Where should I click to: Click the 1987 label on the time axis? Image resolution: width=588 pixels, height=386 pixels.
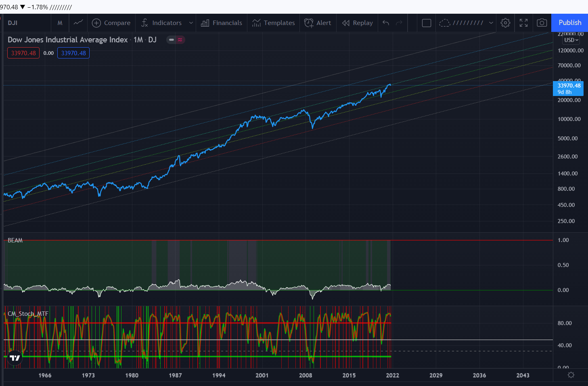175,375
